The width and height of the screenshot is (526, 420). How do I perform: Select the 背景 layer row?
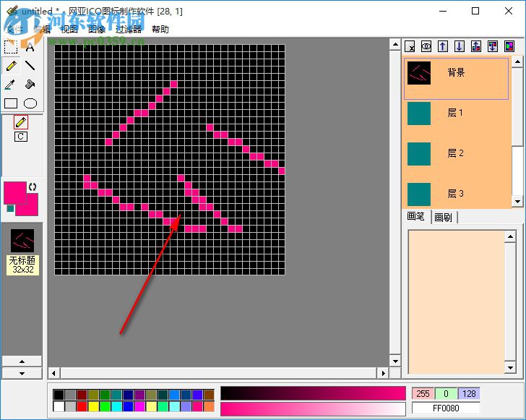[456, 79]
